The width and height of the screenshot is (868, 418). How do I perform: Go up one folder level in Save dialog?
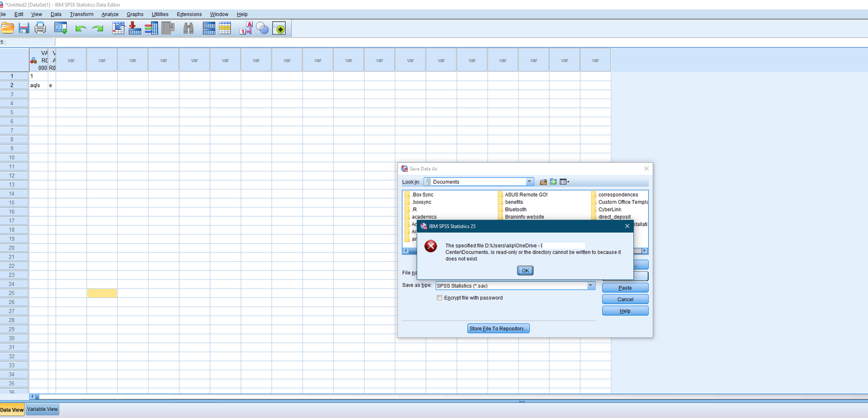pos(543,182)
